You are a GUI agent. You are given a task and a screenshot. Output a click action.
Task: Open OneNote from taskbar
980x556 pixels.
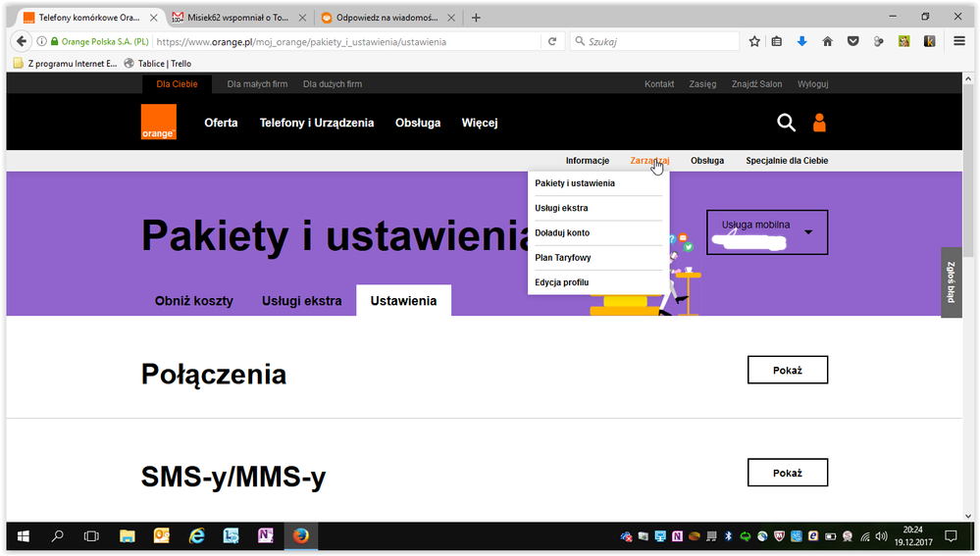click(x=266, y=536)
